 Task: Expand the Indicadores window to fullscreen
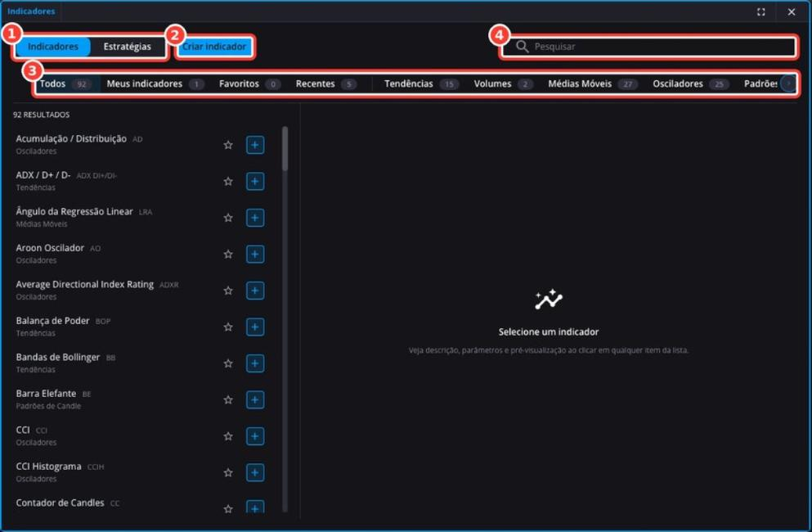[x=760, y=12]
